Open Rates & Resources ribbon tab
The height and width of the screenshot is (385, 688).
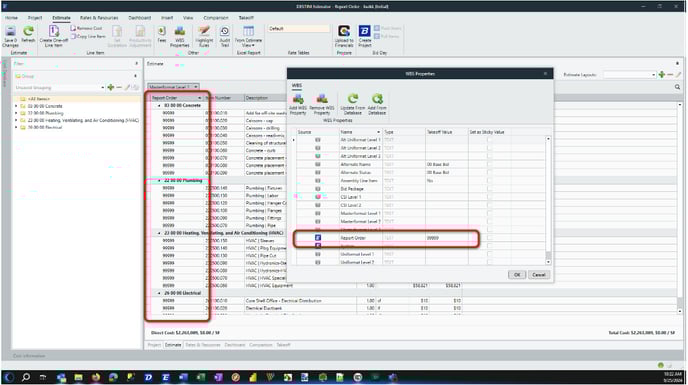(x=99, y=18)
